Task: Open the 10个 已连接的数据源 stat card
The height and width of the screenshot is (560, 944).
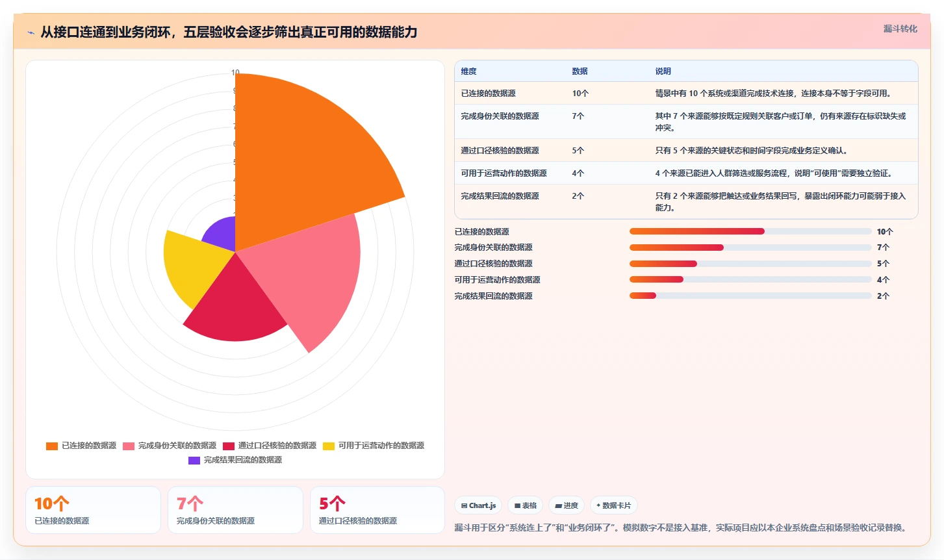Action: pos(93,510)
